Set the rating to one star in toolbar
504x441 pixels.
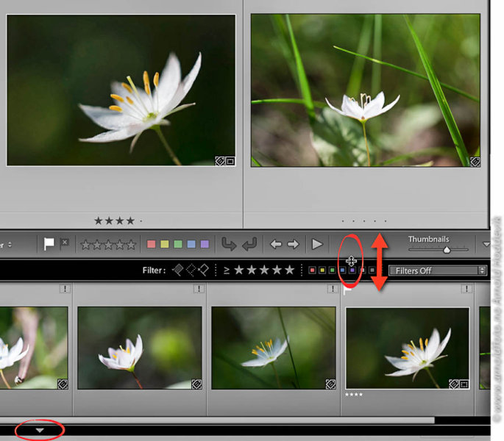coord(85,245)
